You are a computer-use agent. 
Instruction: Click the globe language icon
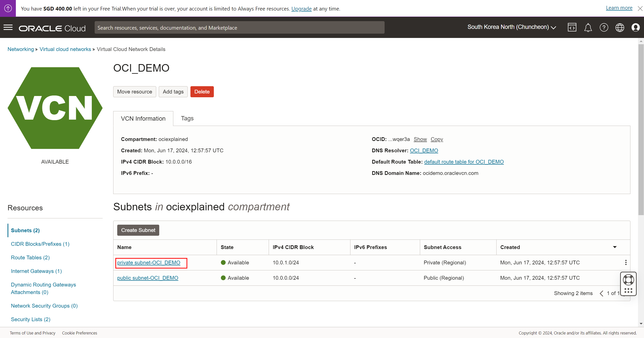pyautogui.click(x=620, y=27)
